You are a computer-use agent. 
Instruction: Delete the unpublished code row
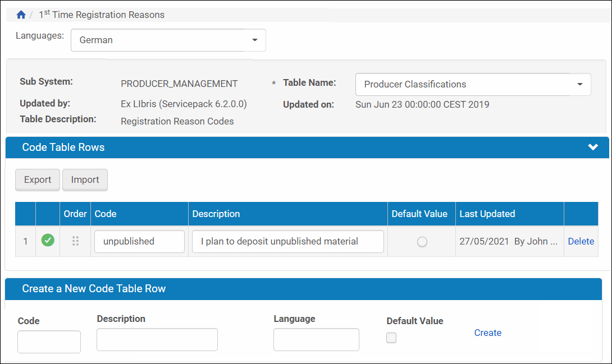click(581, 241)
